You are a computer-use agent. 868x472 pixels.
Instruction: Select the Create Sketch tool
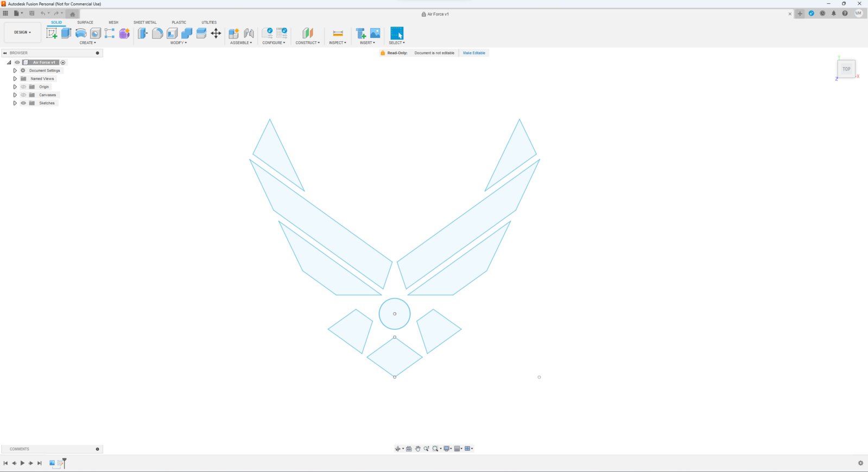click(52, 33)
